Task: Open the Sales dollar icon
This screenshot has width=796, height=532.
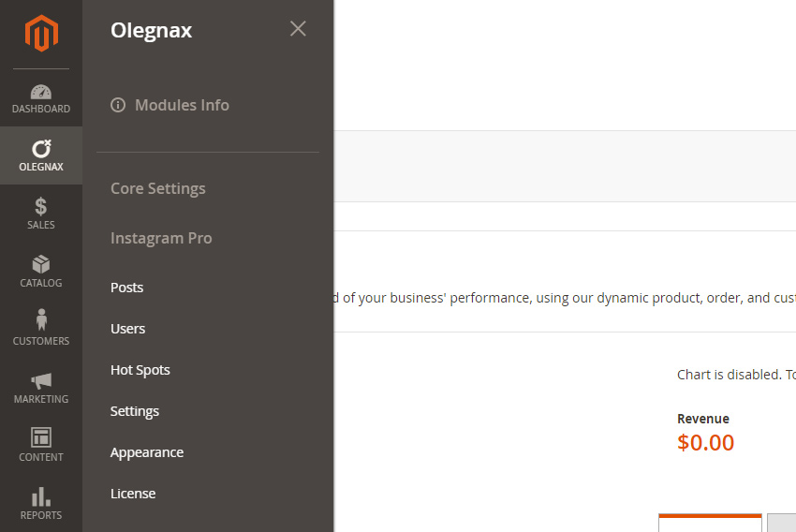Action: click(x=41, y=207)
